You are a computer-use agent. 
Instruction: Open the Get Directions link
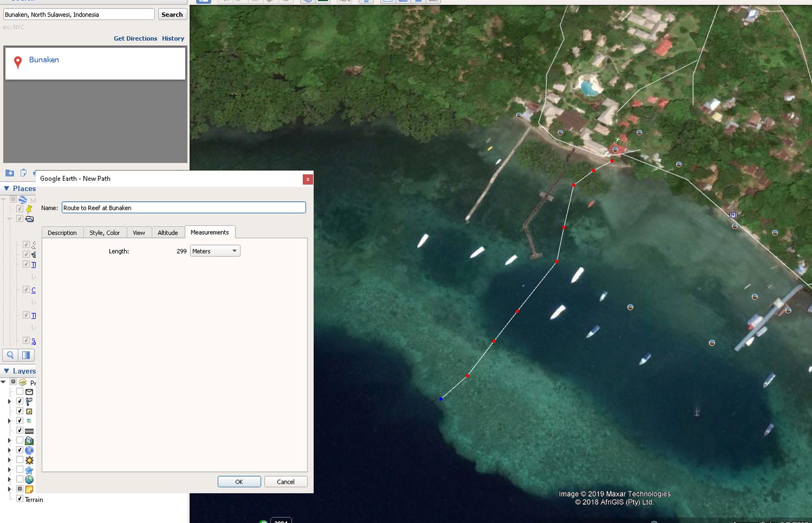click(x=135, y=38)
